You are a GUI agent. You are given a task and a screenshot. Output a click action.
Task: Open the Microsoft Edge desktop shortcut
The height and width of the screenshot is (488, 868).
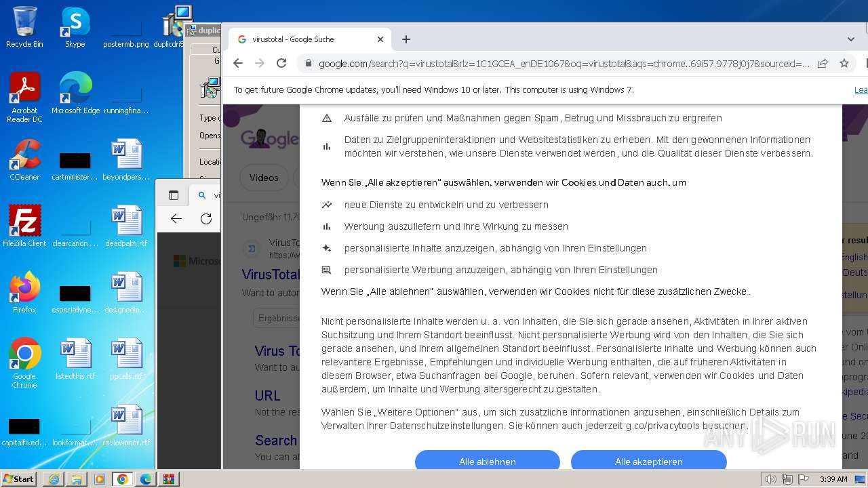click(x=75, y=94)
